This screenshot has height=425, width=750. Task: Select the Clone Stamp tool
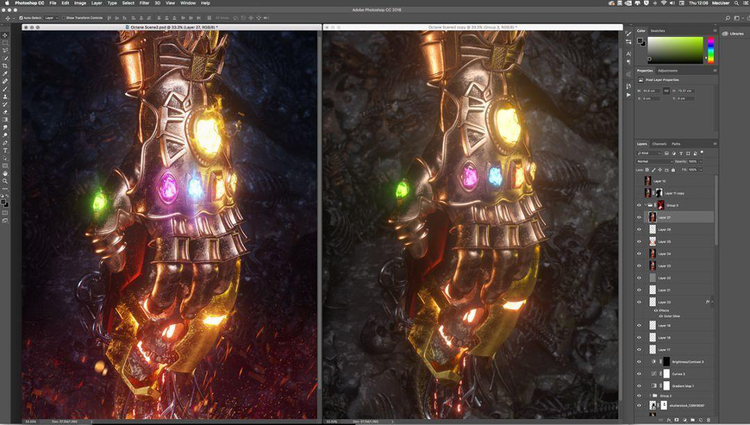(x=5, y=97)
